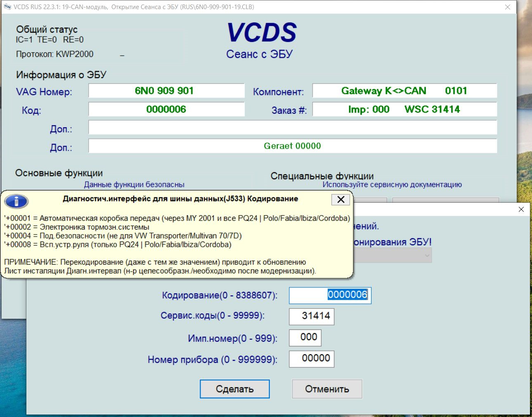The height and width of the screenshot is (417, 532).
Task: Click the '+00004 airbag hint line
Action: (123, 236)
